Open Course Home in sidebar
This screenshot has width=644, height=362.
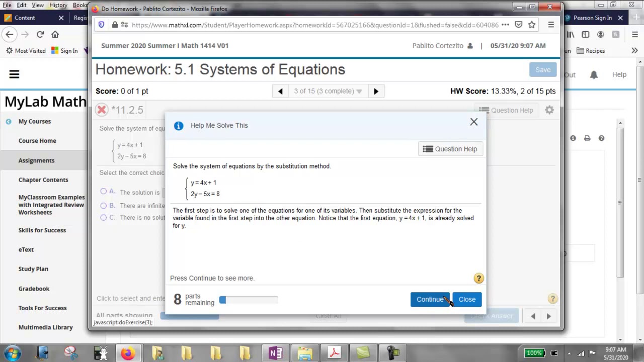(x=37, y=141)
